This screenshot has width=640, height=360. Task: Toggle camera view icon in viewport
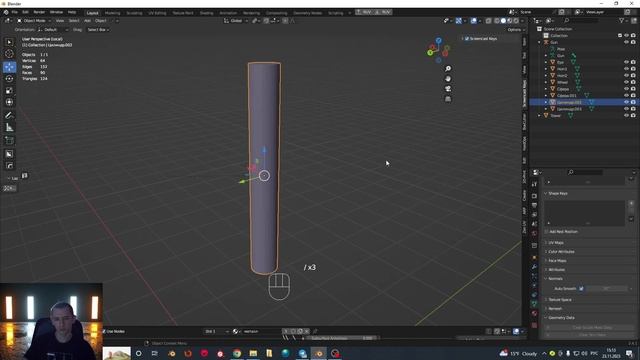(448, 89)
